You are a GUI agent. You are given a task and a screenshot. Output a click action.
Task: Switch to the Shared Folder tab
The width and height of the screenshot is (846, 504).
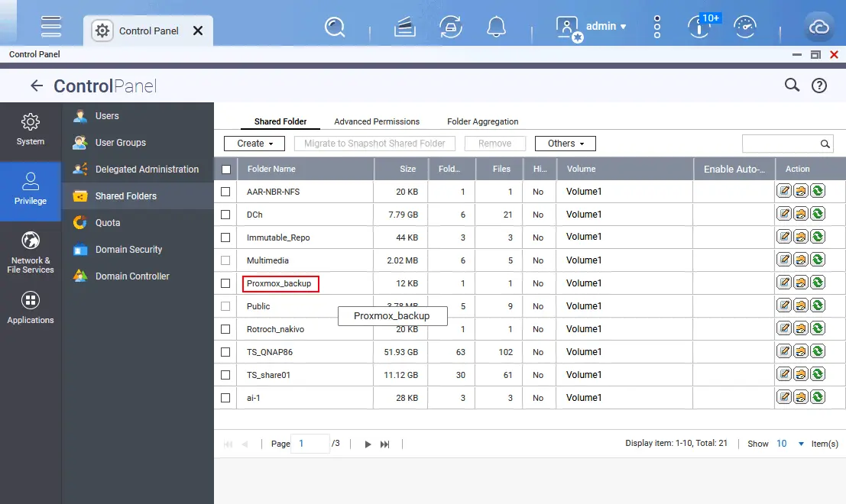click(x=280, y=121)
